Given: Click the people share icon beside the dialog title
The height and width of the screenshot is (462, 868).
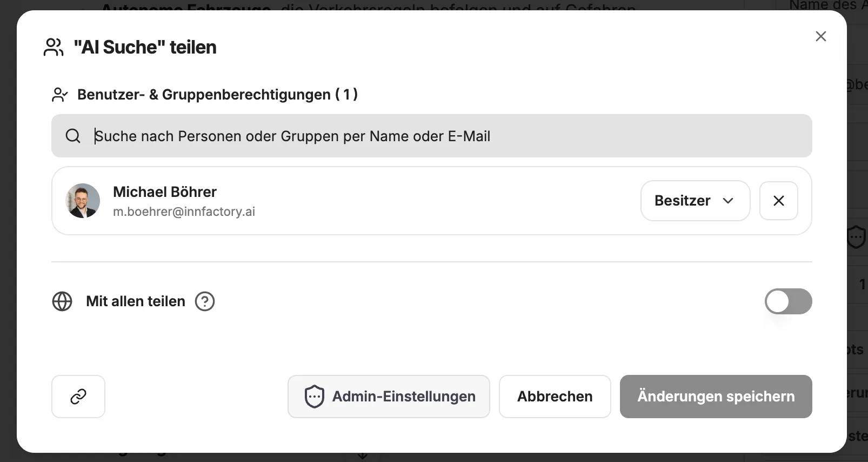Looking at the screenshot, I should [x=54, y=47].
